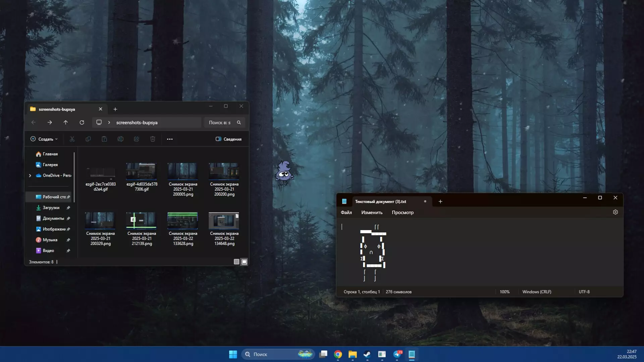The image size is (644, 362).
Task: Open Notepad settings gear icon
Action: (x=615, y=212)
